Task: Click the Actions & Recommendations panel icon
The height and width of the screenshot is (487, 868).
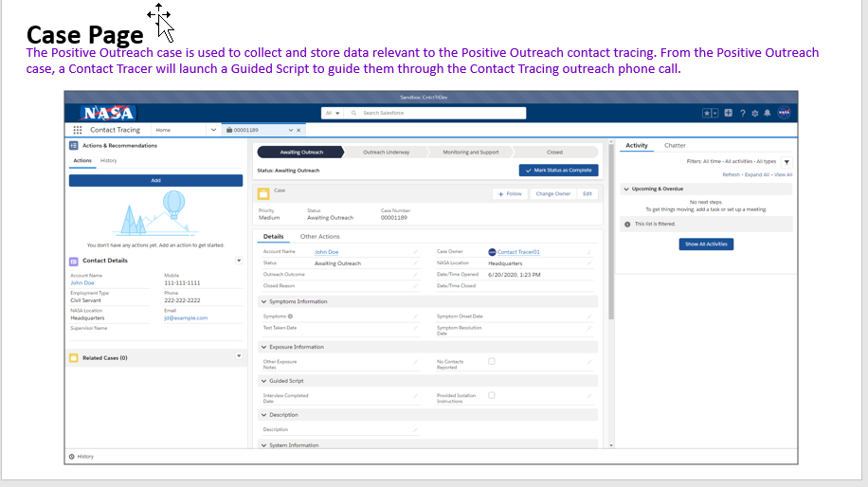Action: coord(74,146)
